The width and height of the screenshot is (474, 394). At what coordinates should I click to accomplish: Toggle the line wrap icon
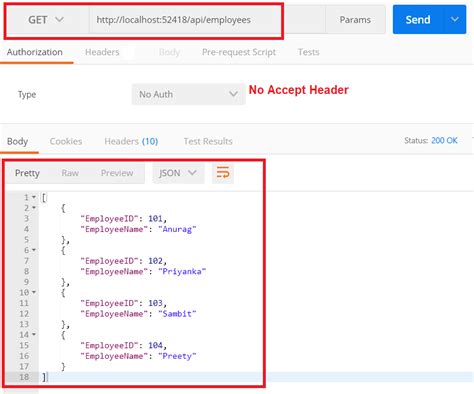(x=223, y=173)
